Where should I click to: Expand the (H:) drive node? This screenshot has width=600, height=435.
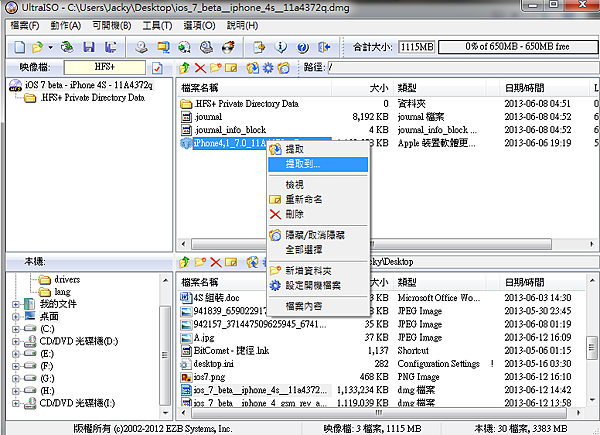[16, 391]
